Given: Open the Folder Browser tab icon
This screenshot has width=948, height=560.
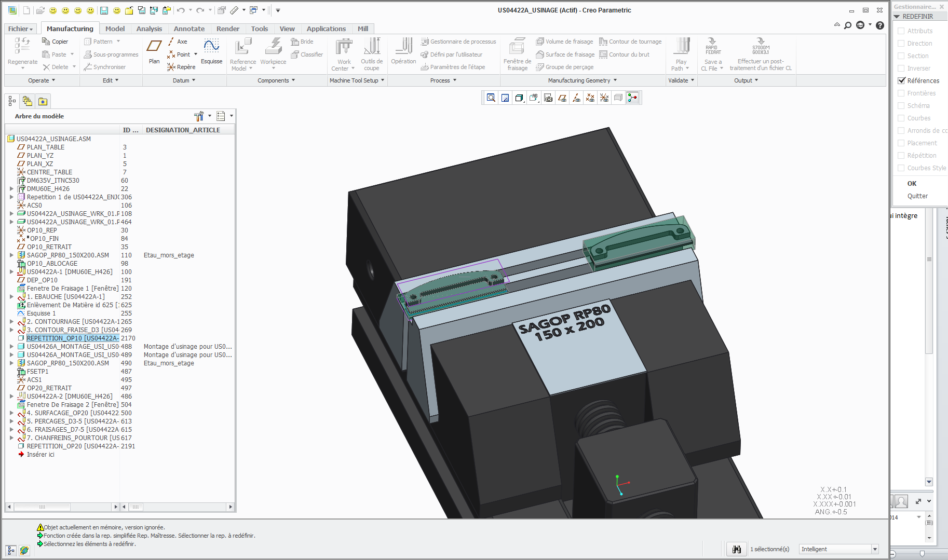Looking at the screenshot, I should [28, 101].
